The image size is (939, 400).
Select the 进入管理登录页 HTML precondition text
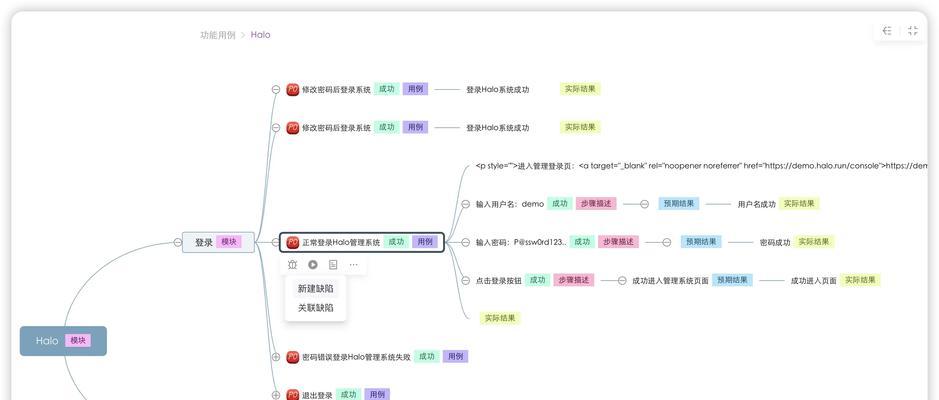pyautogui.click(x=701, y=166)
